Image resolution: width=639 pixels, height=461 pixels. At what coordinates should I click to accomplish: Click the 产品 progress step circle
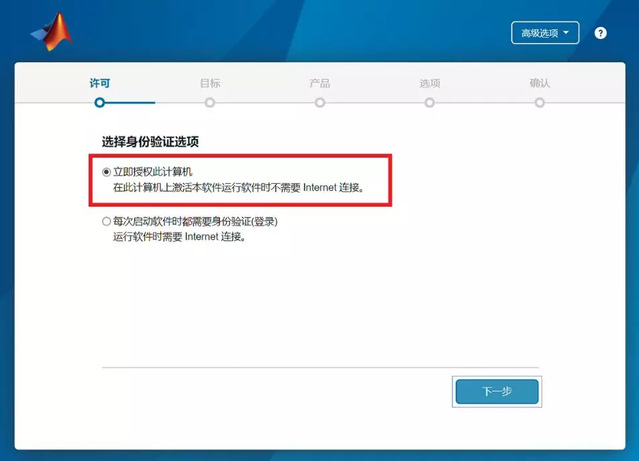320,103
